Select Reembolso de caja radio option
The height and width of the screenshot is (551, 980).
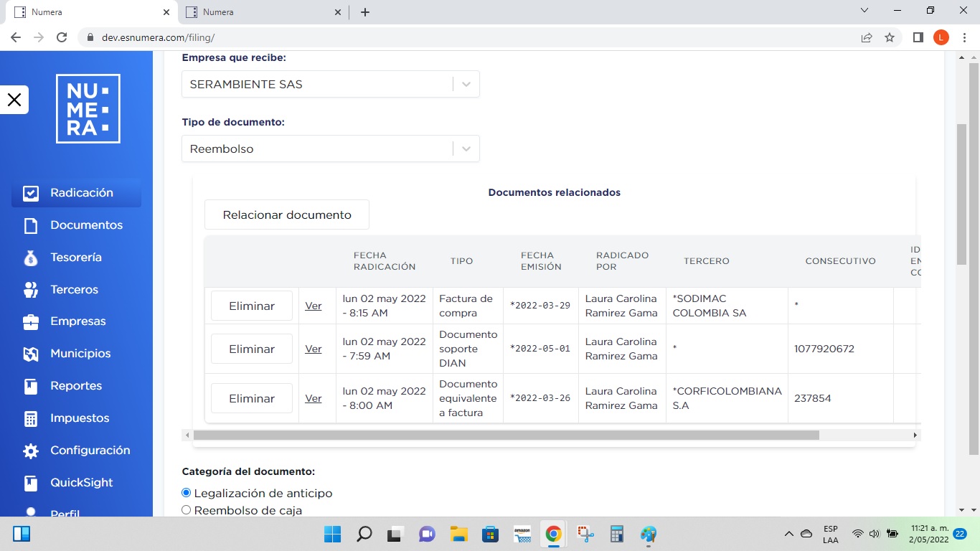[187, 510]
